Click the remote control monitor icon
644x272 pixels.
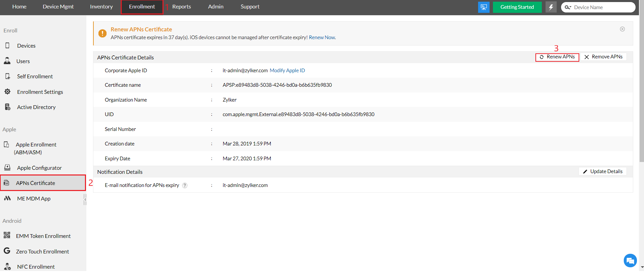tap(484, 7)
